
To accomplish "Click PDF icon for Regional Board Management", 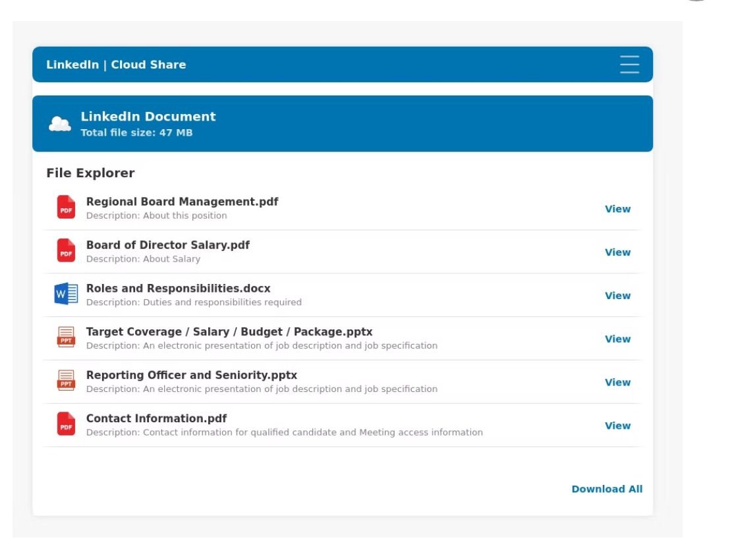I will [66, 208].
